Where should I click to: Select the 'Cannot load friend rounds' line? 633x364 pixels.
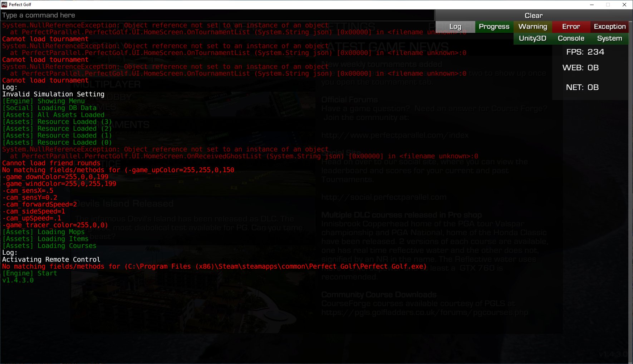(x=51, y=163)
